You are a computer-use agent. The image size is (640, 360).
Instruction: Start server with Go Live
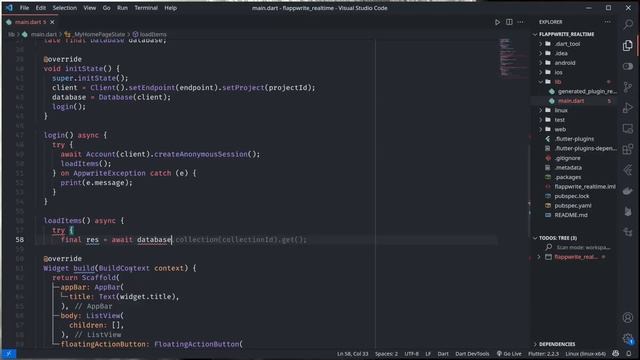coord(509,353)
